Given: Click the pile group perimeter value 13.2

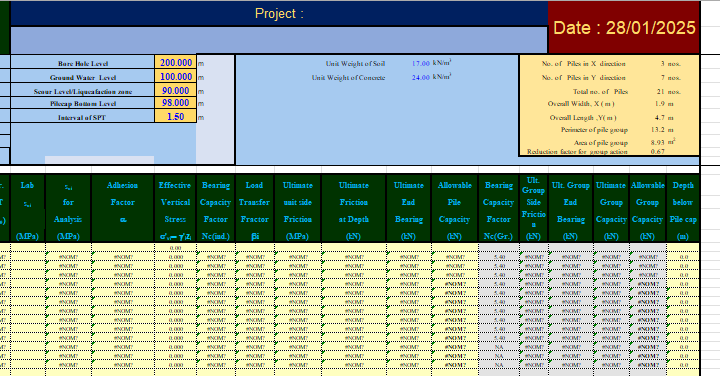Looking at the screenshot, I should pos(658,130).
